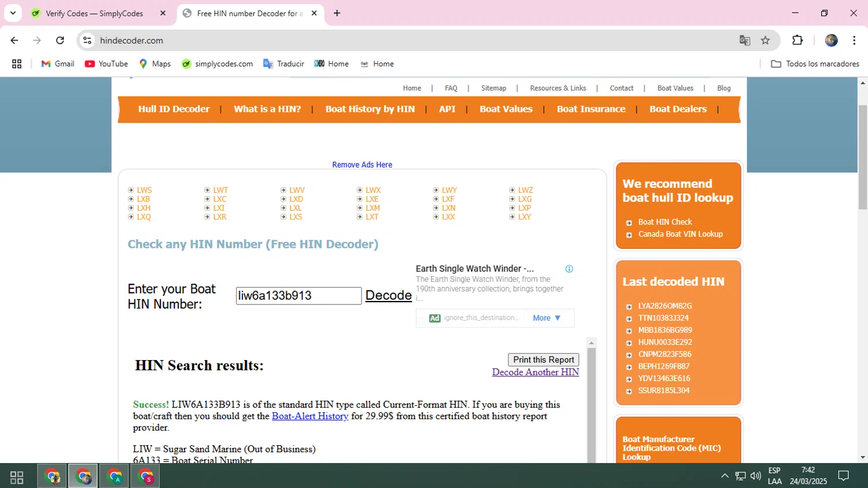This screenshot has height=488, width=868.
Task: Click the Sitemap top link
Action: tap(494, 88)
